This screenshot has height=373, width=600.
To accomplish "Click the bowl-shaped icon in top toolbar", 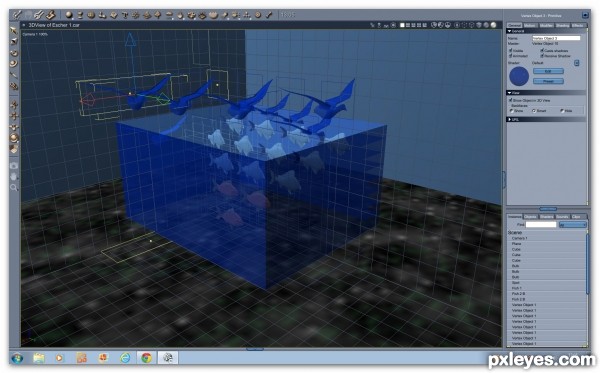I will [x=214, y=15].
